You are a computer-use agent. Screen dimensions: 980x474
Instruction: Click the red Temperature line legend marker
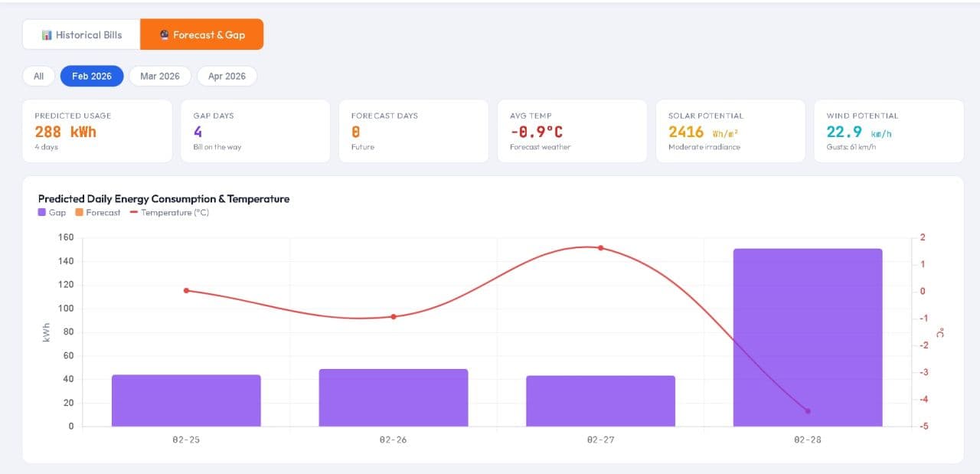click(x=134, y=212)
